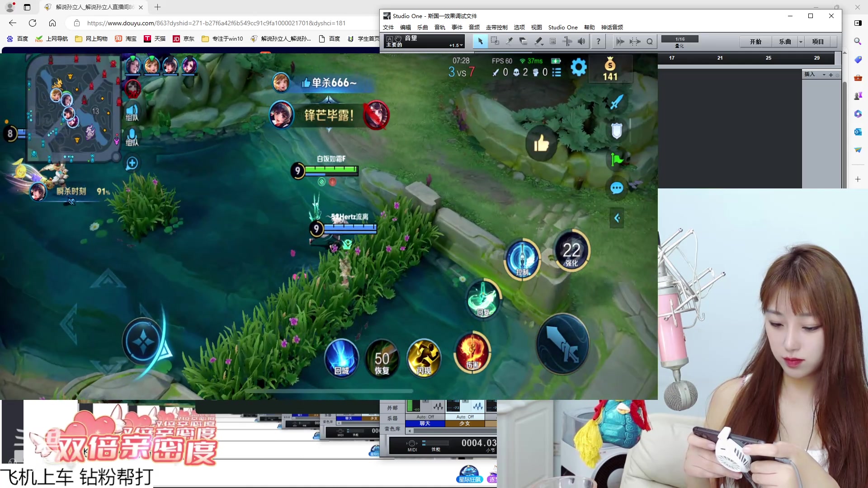Screen dimensions: 868x488
Task: Select the Paint pencil tool in Studio One
Action: (538, 42)
